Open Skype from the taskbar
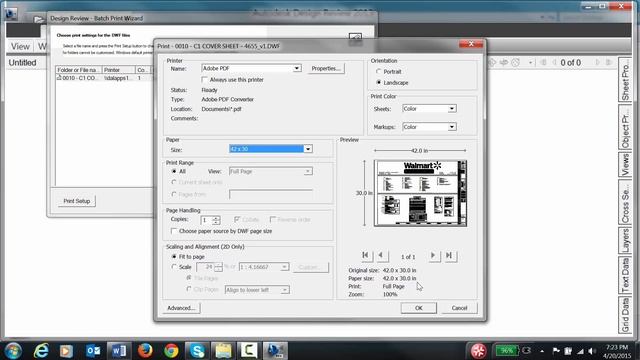640x360 pixels. tap(197, 351)
